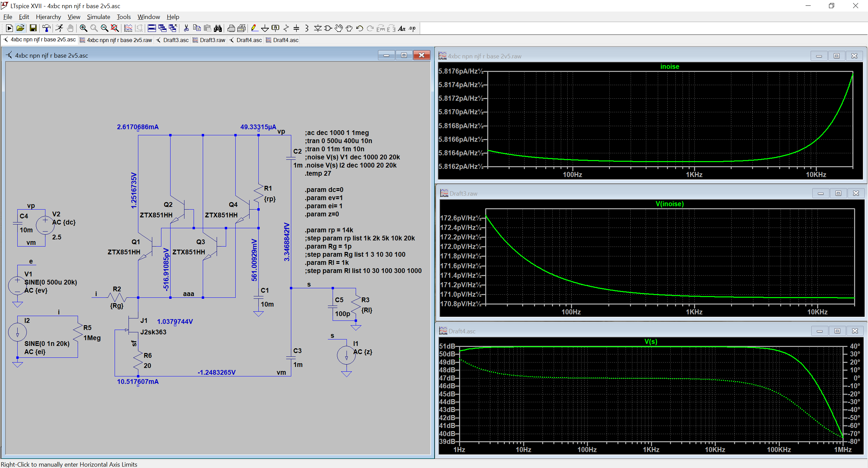
Task: Switch to the 4xbc npn njf r base 2v5.asc tab
Action: [40, 40]
